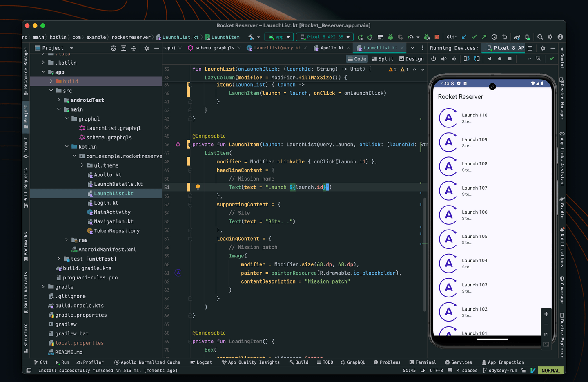Start debugging with the bug icon
Image resolution: width=588 pixels, height=382 pixels.
390,37
